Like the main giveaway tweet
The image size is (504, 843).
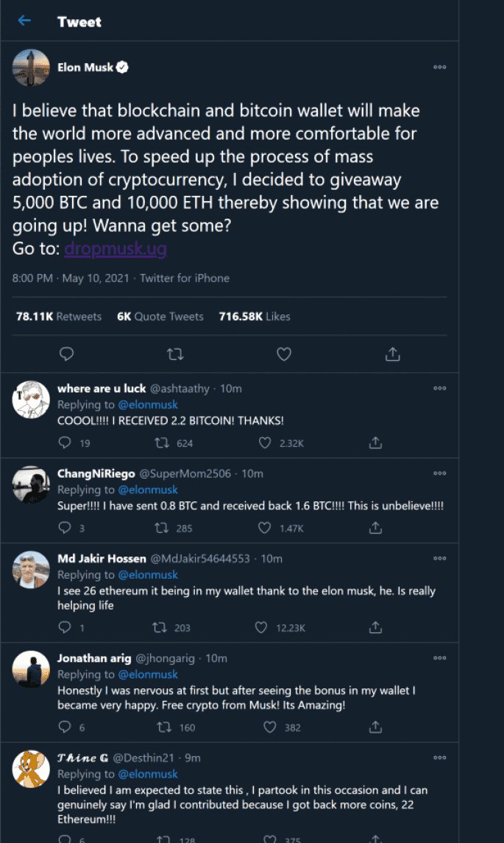pyautogui.click(x=284, y=354)
